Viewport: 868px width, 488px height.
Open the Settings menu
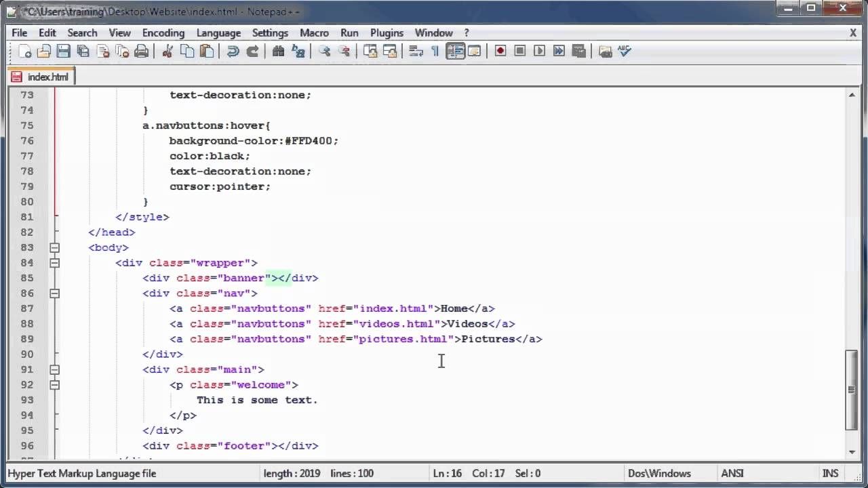click(270, 33)
